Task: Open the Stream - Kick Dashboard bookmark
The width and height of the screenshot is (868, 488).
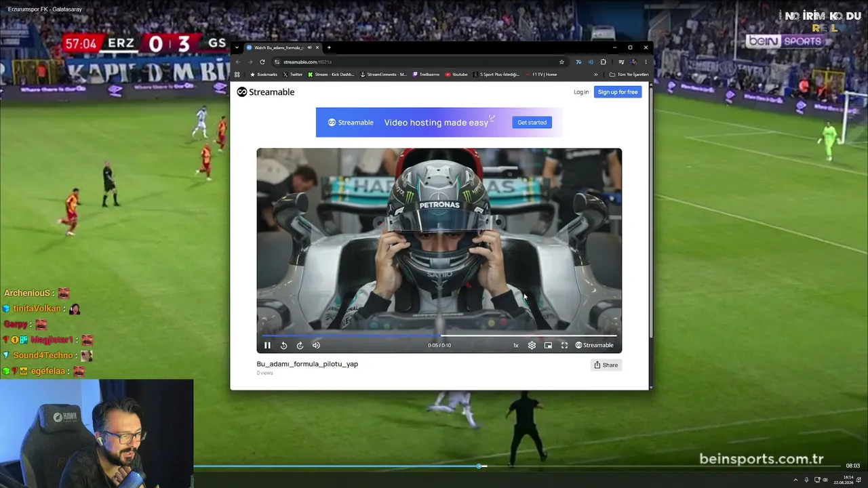Action: point(331,75)
